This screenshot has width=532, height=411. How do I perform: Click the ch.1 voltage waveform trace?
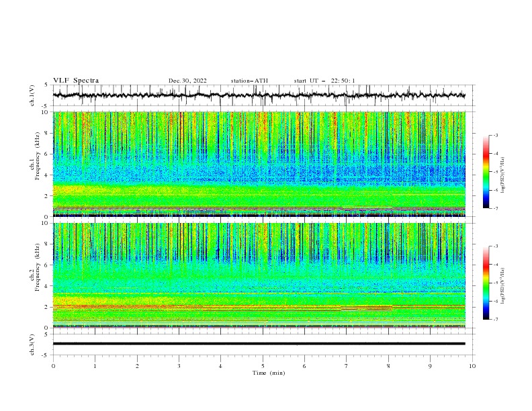(x=259, y=95)
